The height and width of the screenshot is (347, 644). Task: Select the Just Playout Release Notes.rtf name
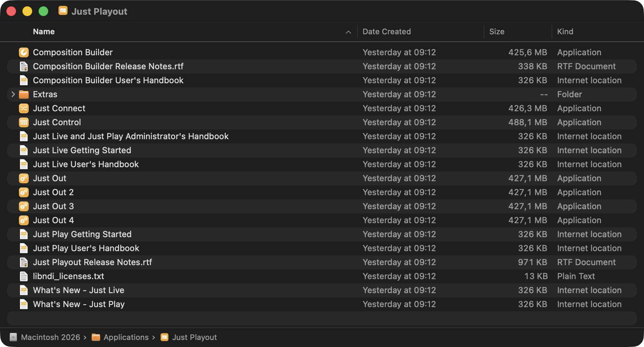(92, 262)
